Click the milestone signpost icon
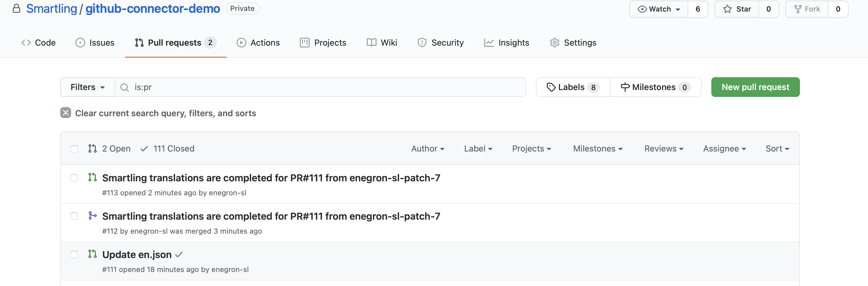Screen dimensions: 868x286 (x=625, y=87)
